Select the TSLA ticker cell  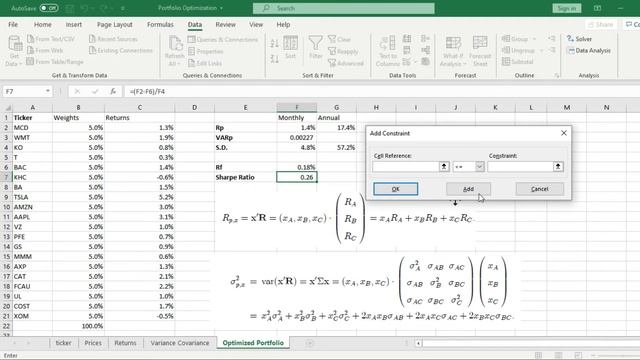pyautogui.click(x=32, y=197)
